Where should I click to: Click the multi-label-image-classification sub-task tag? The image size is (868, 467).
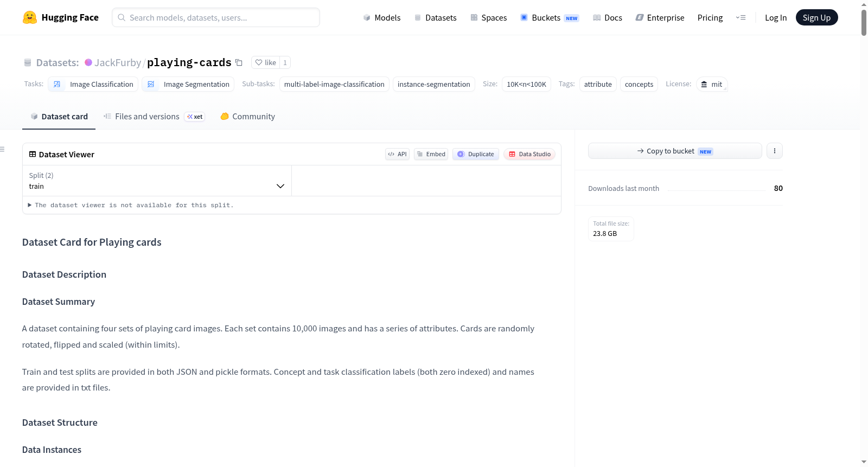[334, 84]
